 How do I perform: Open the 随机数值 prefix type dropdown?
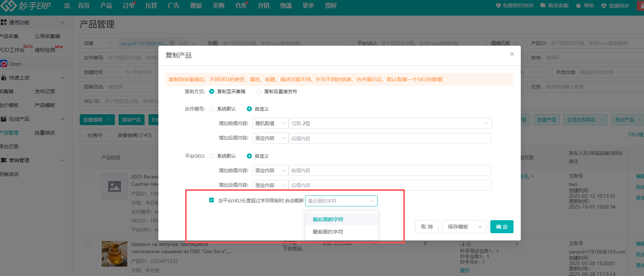[270, 123]
